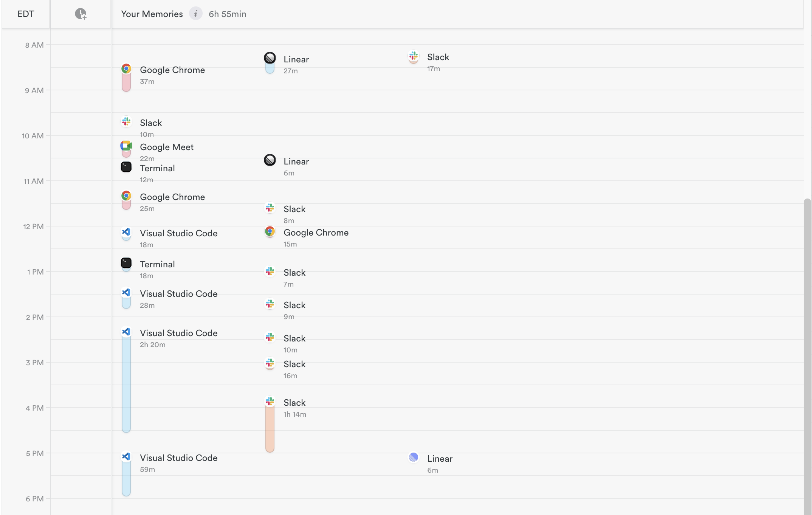Select the Google Chrome 15m entry
812x515 pixels.
coord(316,233)
